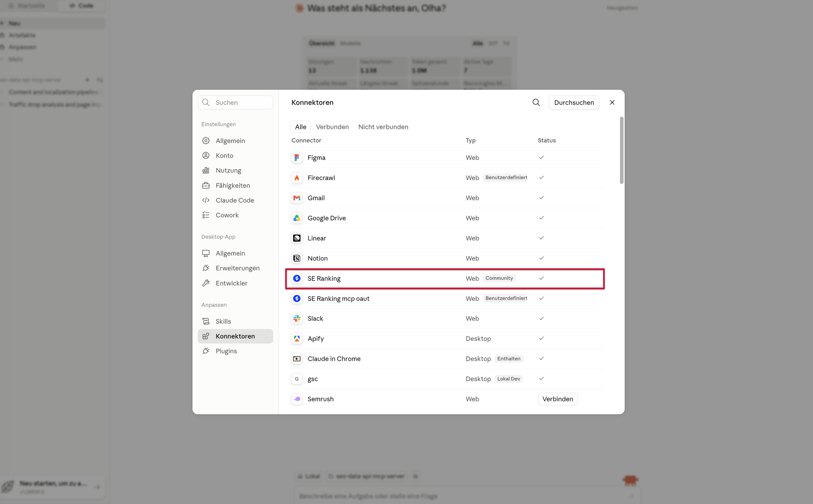Click the Community badge on SE Ranking

[499, 278]
